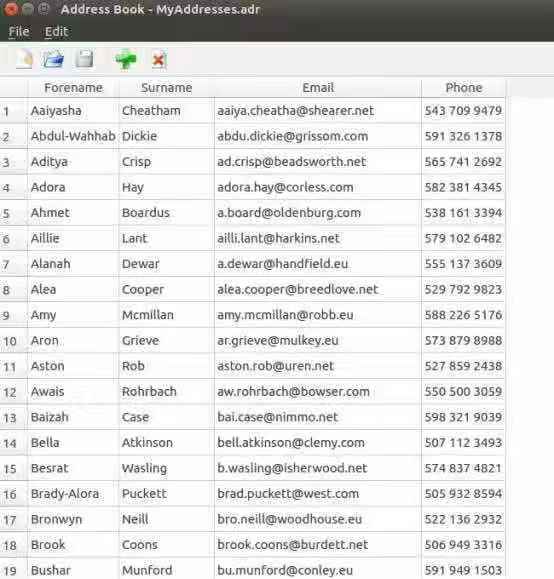Screen dimensions: 554x579
Task: Click email brook.coons@burdett.net
Action: [318, 545]
